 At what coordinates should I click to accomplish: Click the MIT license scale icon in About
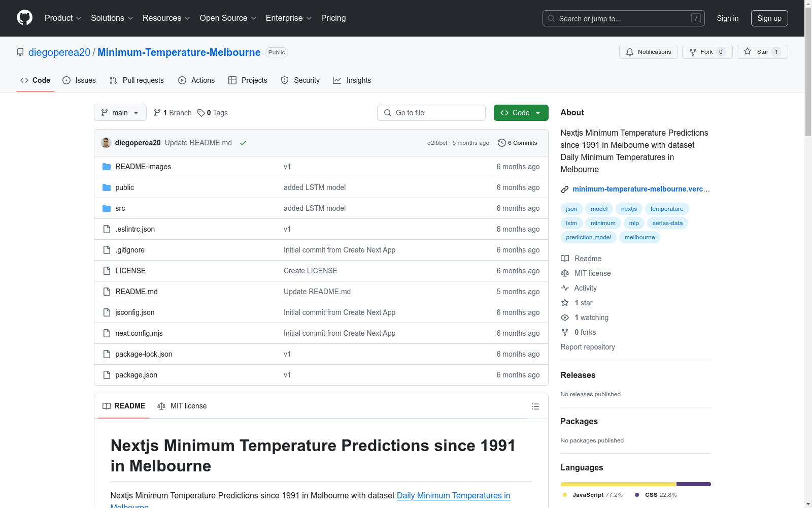tap(565, 273)
